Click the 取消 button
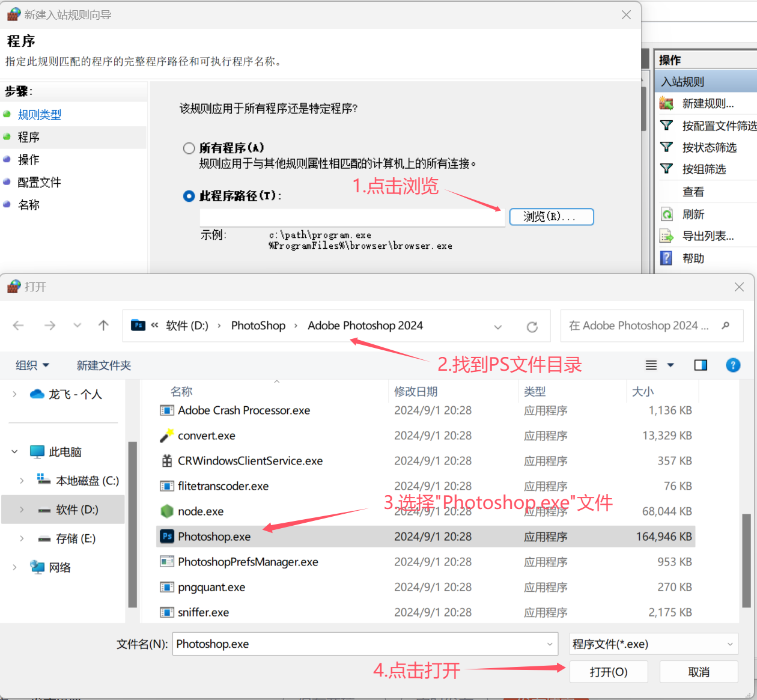Image resolution: width=757 pixels, height=700 pixels. click(x=699, y=672)
